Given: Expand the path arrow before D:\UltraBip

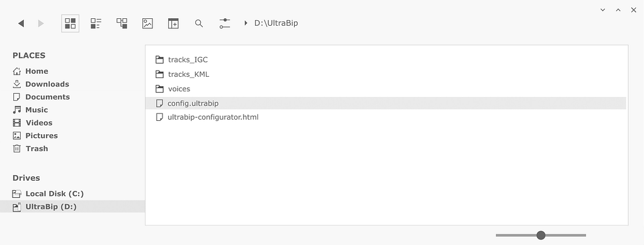Looking at the screenshot, I should pos(246,23).
